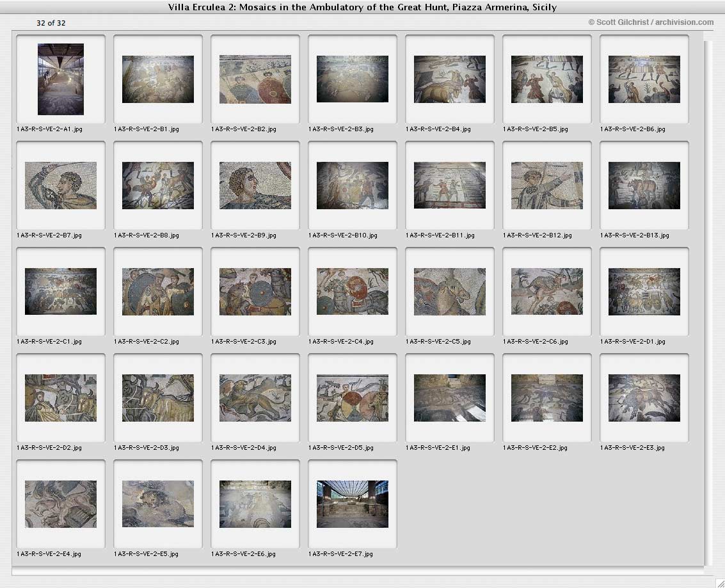Click the 1A3-R-S-VE-2-D1.jpg thumbnail image
The width and height of the screenshot is (725, 588).
click(x=644, y=292)
